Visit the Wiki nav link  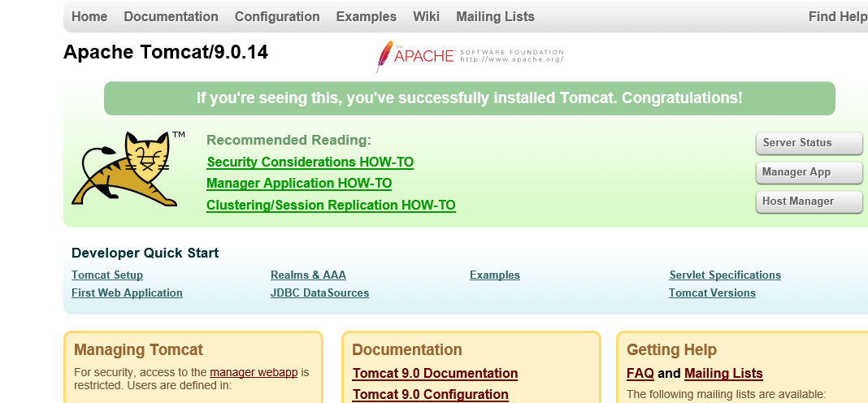coord(426,16)
